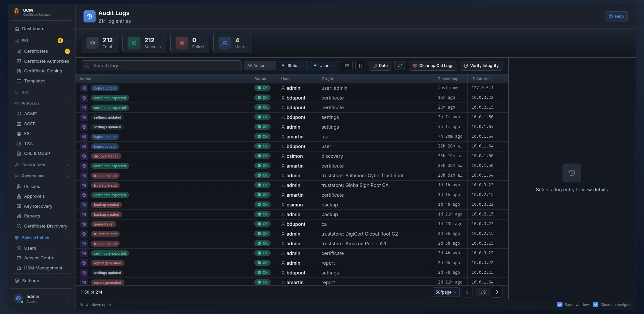Click the Failed stat card X icon

pyautogui.click(x=182, y=43)
